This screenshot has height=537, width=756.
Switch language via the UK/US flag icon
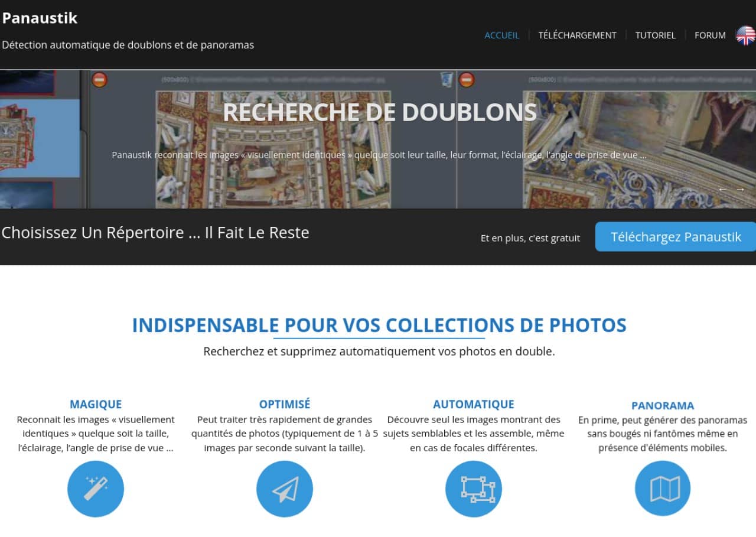point(745,35)
